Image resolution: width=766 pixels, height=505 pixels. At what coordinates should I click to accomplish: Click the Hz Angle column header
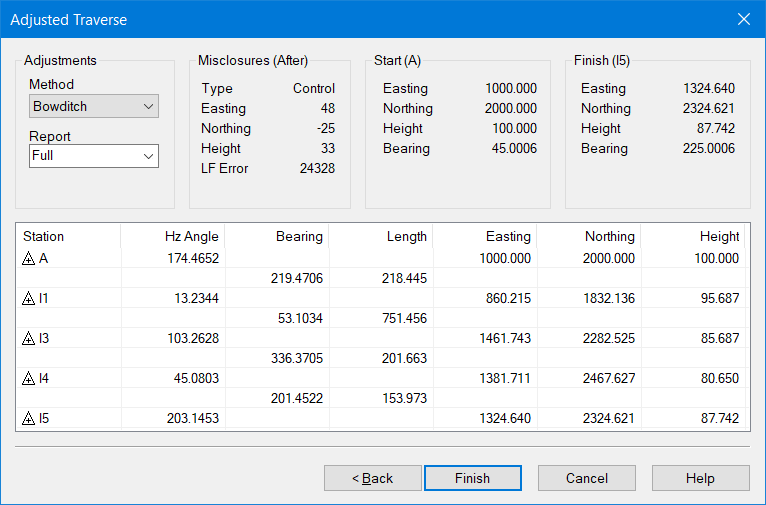172,236
